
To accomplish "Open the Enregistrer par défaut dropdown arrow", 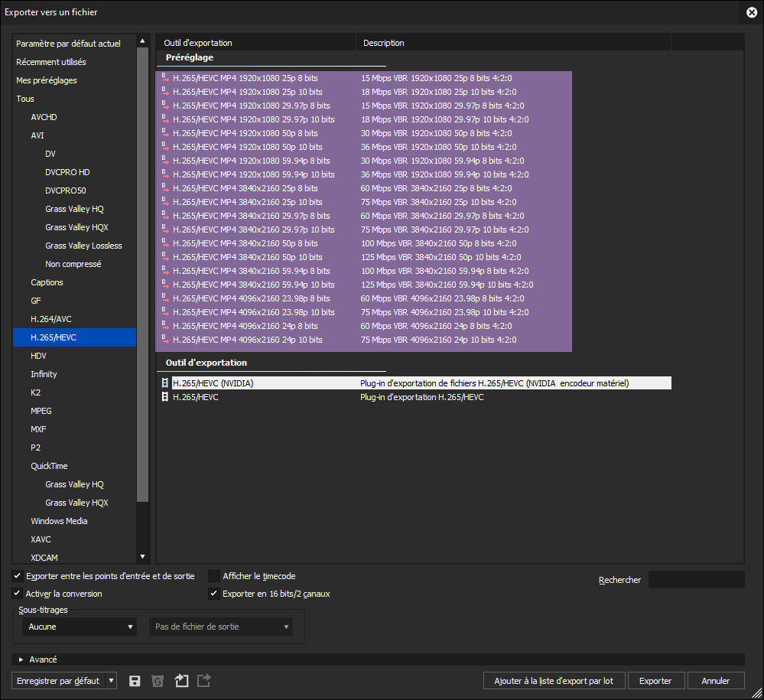I will 112,681.
